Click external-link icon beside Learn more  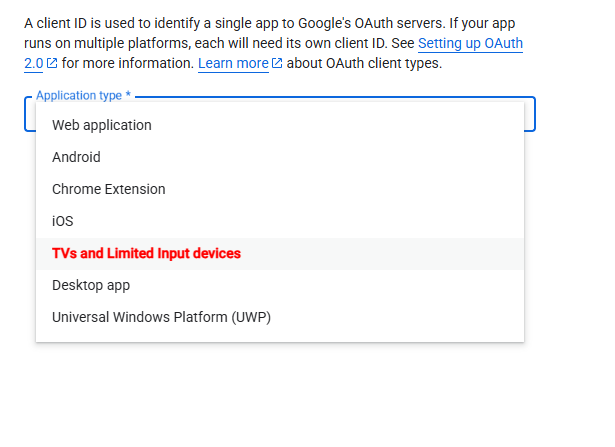pyautogui.click(x=277, y=64)
